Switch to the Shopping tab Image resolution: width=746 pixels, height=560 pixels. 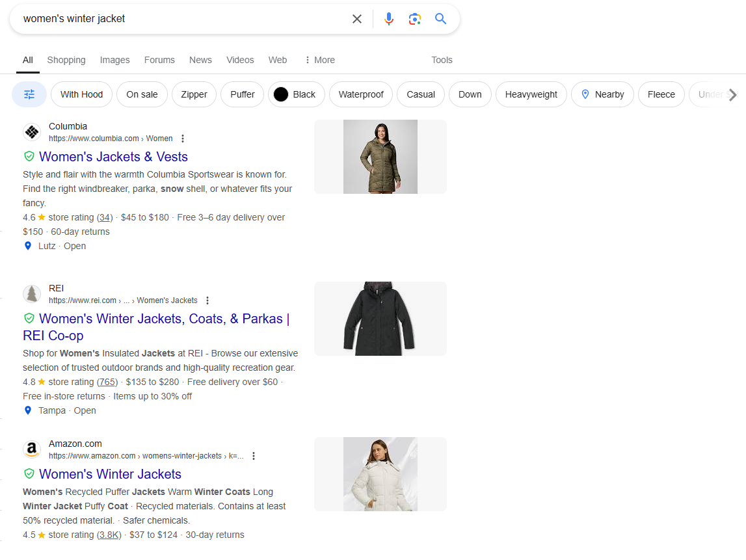coord(66,60)
